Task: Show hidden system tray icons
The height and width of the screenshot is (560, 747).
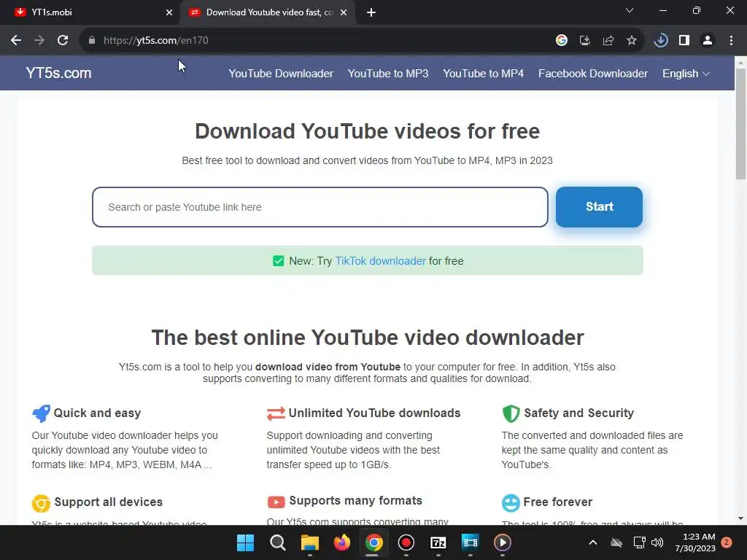Action: pos(593,542)
